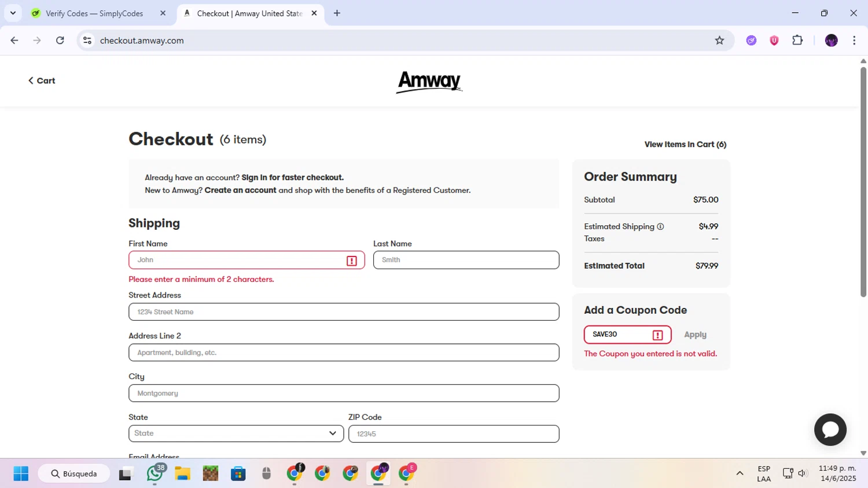Open the Windows Start menu
The height and width of the screenshot is (488, 868).
[21, 474]
